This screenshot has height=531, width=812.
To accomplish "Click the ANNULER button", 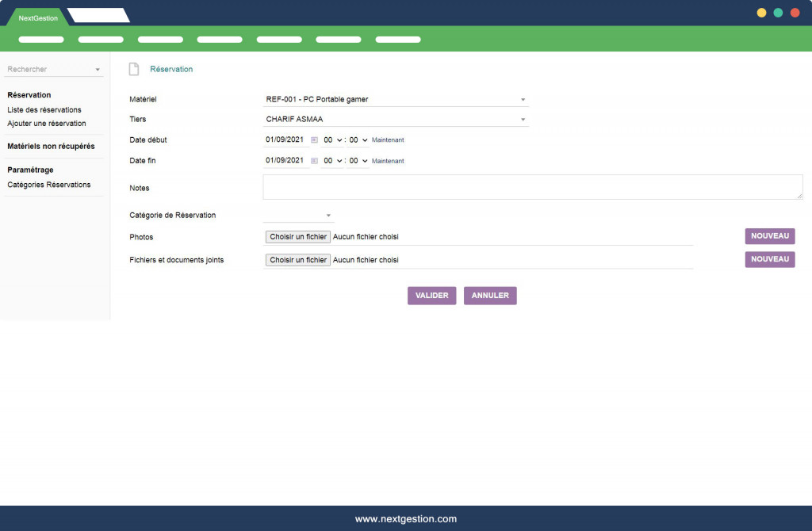I will pos(490,296).
